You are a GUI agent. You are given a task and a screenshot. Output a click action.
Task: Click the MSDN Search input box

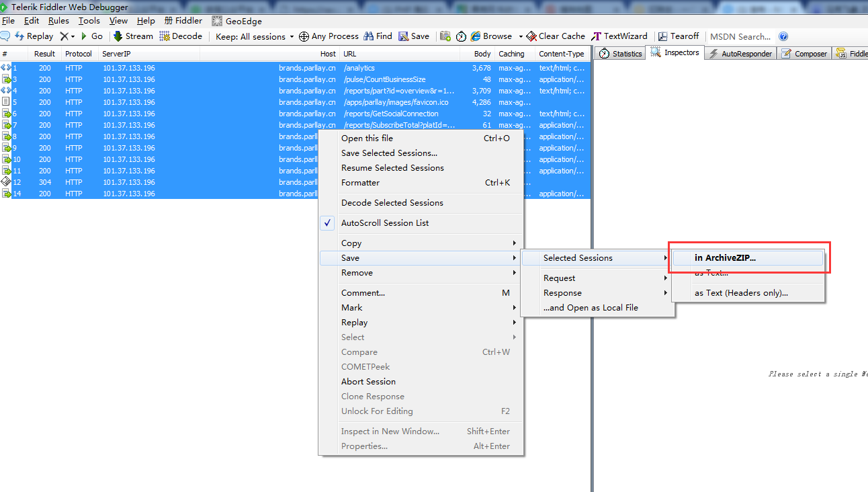tap(740, 36)
